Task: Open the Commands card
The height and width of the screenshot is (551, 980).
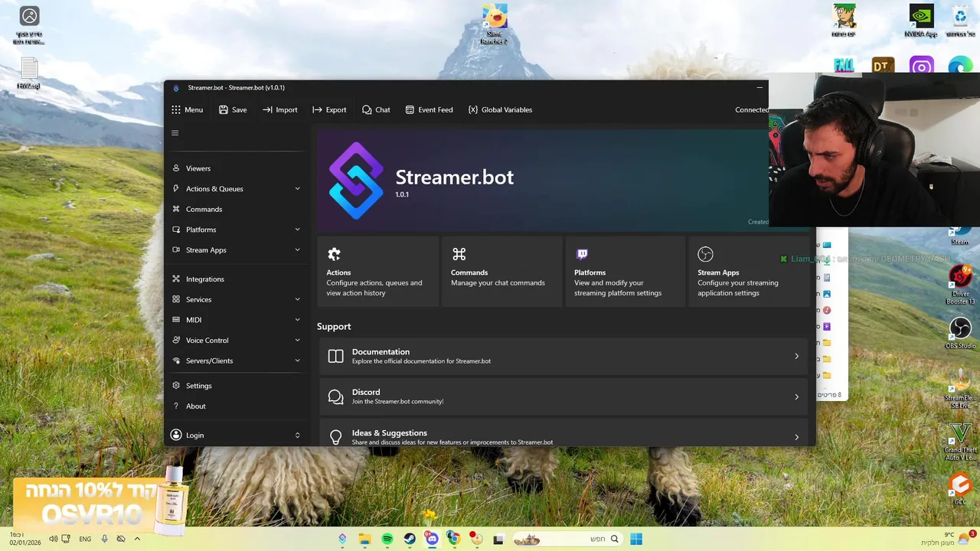Action: click(501, 272)
